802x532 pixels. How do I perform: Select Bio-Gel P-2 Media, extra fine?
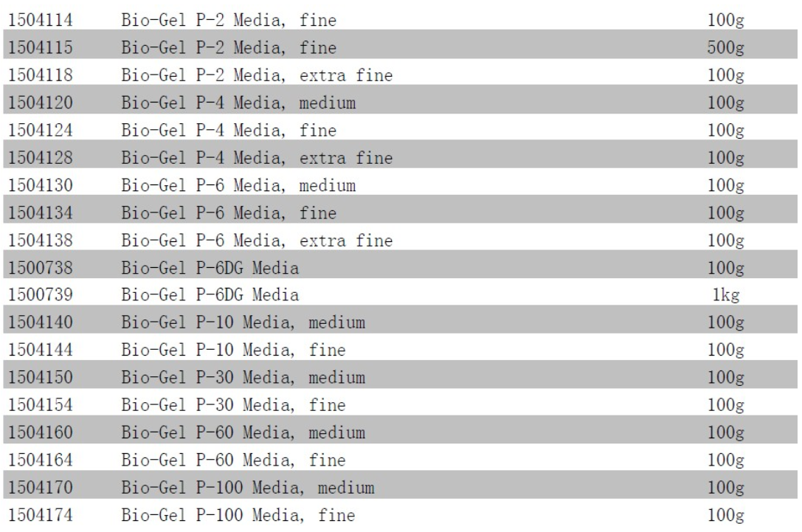(257, 75)
